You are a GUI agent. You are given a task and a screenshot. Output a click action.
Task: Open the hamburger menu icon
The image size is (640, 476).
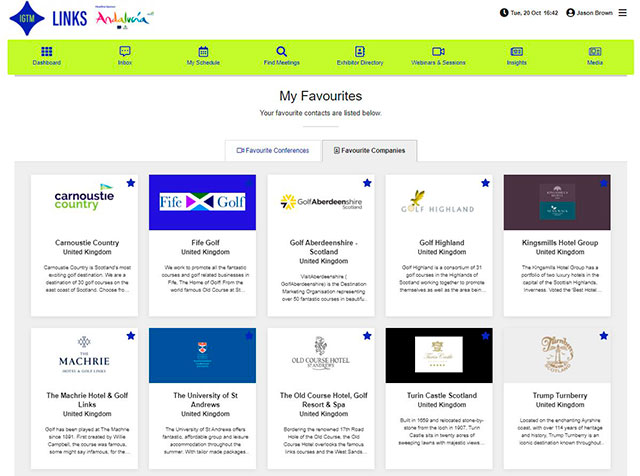pyautogui.click(x=622, y=13)
